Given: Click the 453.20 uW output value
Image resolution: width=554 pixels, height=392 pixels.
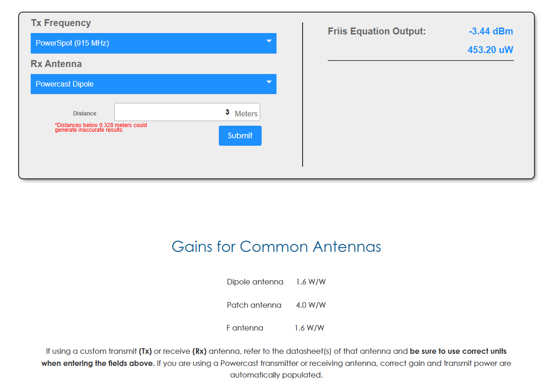Looking at the screenshot, I should pyautogui.click(x=490, y=49).
